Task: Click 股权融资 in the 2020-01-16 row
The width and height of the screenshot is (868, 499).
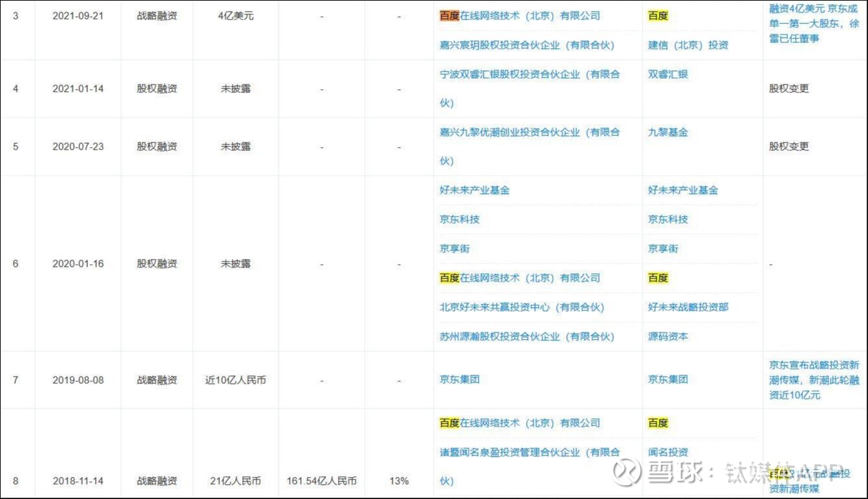Action: pyautogui.click(x=157, y=263)
